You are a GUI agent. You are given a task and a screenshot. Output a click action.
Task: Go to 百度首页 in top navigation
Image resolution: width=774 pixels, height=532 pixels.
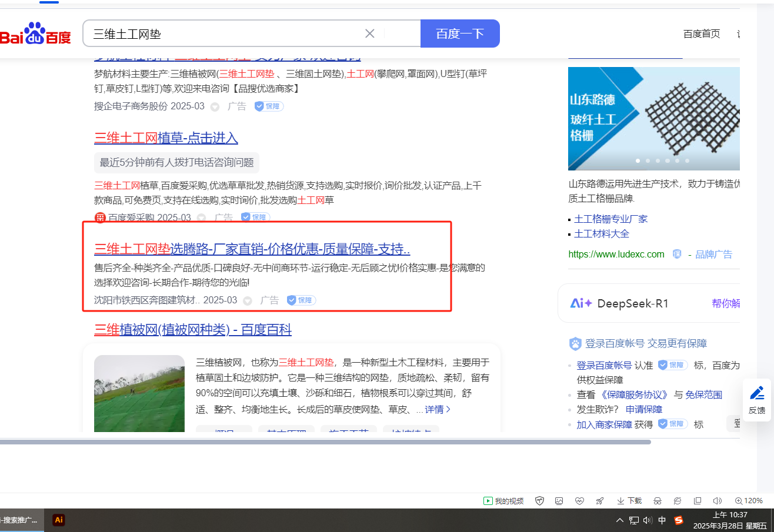701,34
